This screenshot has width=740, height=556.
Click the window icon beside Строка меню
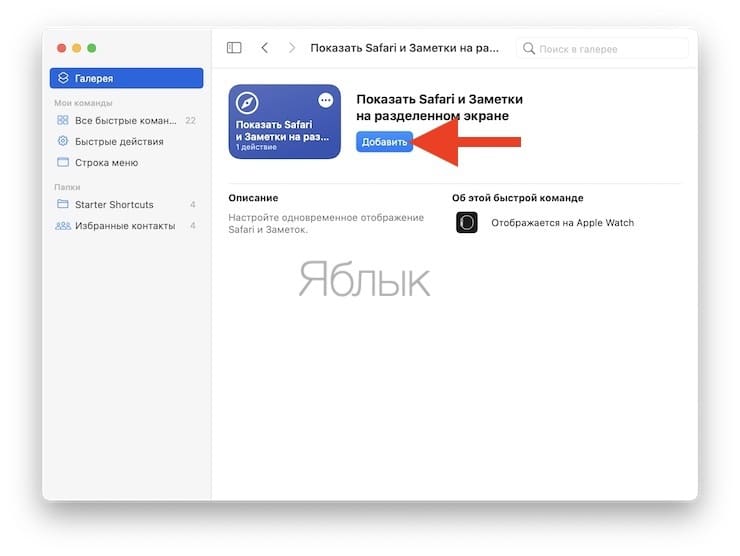63,162
